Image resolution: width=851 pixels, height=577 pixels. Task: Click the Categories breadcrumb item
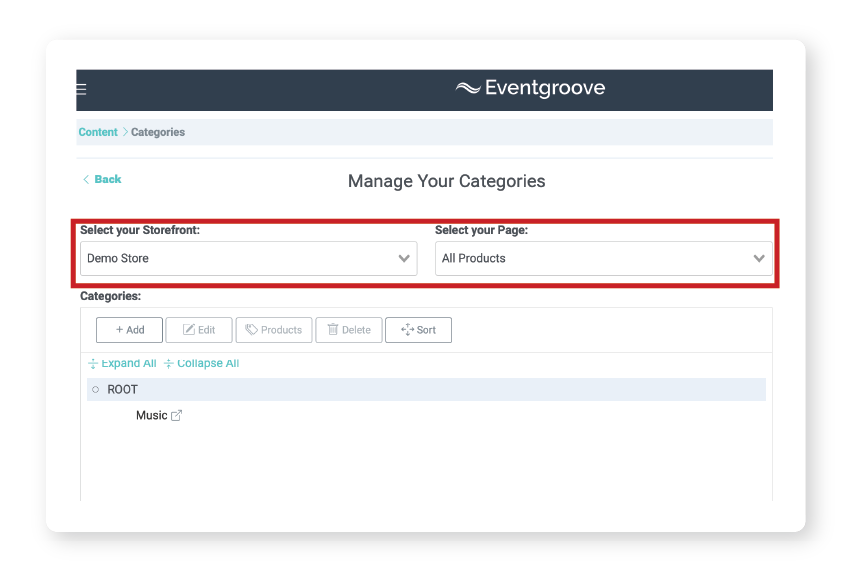[x=158, y=132]
